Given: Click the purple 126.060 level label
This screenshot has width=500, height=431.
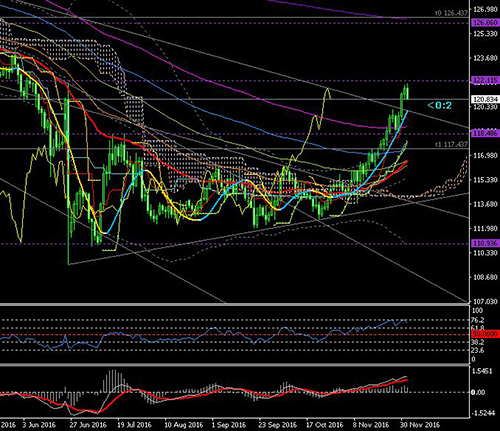Looking at the screenshot, I should tap(485, 23).
